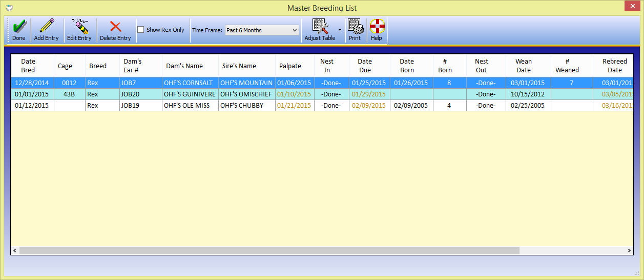
Task: Click the horizontal scrollbar thumb
Action: (269, 251)
